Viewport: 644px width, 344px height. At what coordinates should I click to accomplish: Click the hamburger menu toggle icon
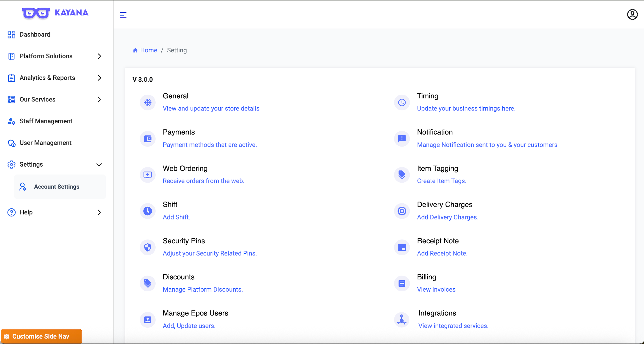coord(123,15)
